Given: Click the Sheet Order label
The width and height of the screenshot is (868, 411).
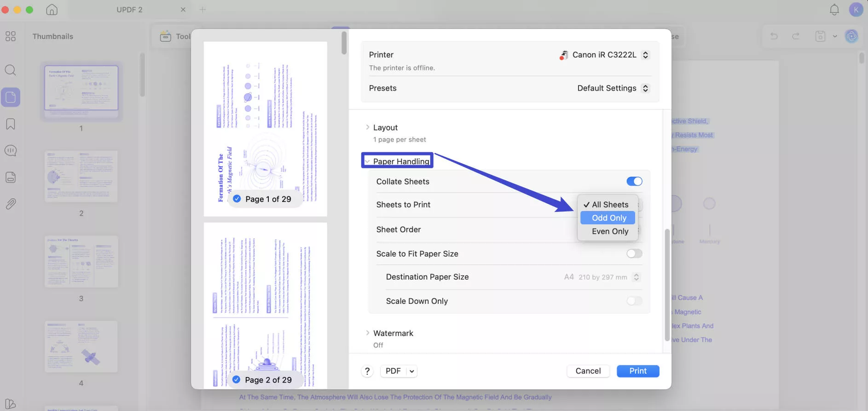Looking at the screenshot, I should [399, 229].
